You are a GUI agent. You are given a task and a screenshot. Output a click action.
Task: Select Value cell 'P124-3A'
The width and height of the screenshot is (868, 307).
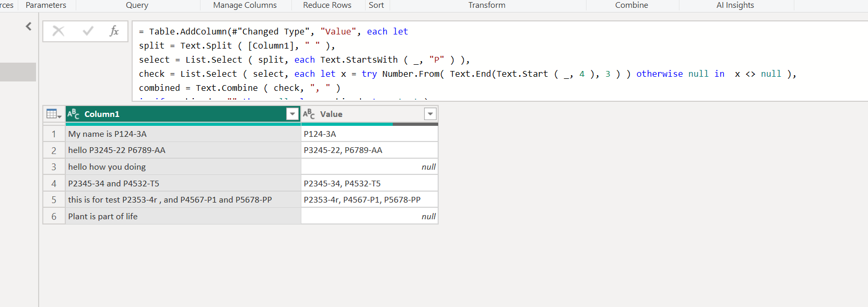click(x=370, y=134)
